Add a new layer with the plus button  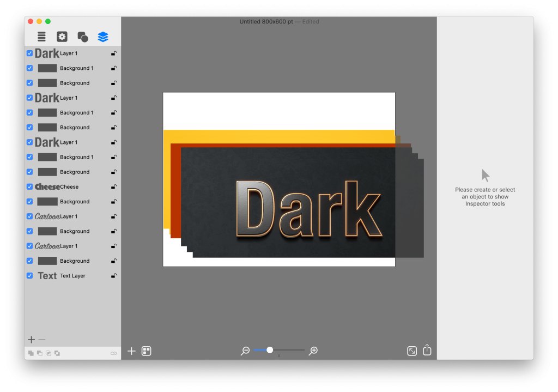[31, 339]
